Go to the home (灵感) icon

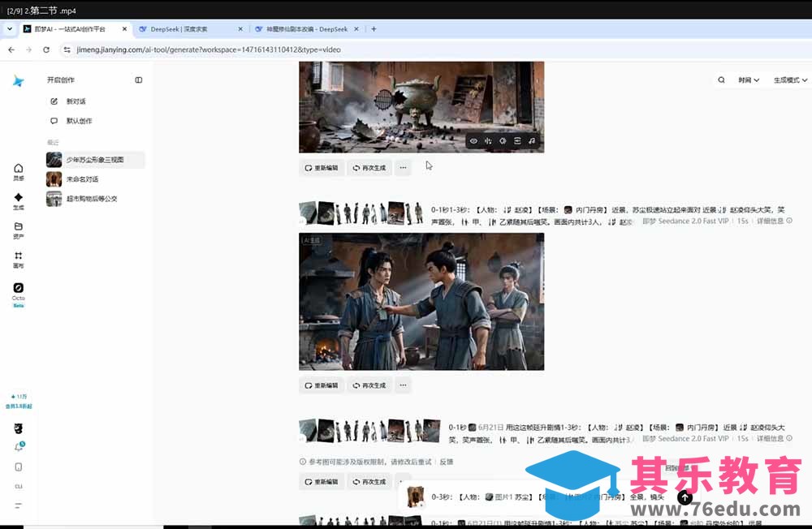18,172
